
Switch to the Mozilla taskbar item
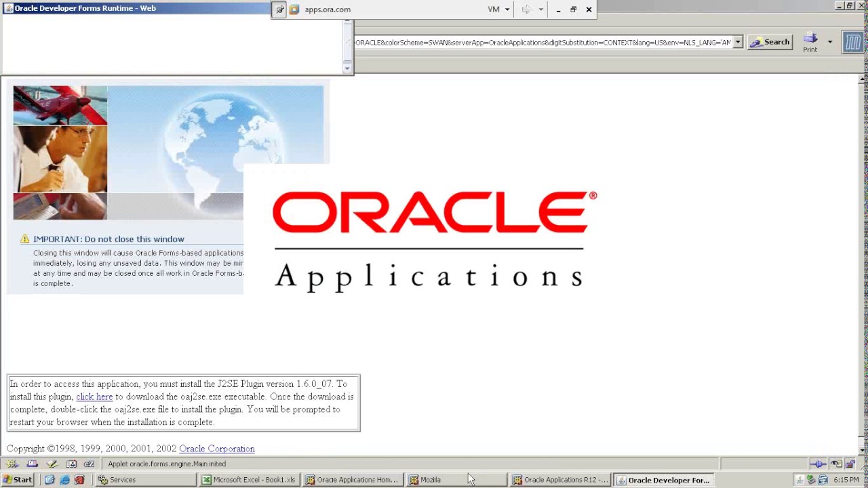click(x=456, y=480)
